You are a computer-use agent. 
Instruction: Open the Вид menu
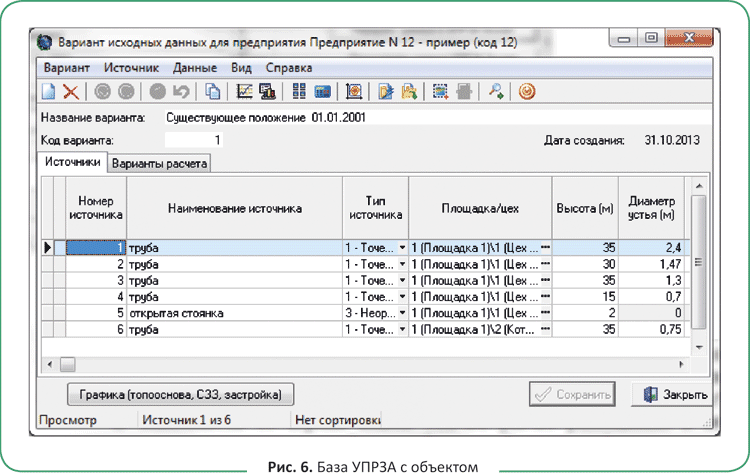(241, 68)
